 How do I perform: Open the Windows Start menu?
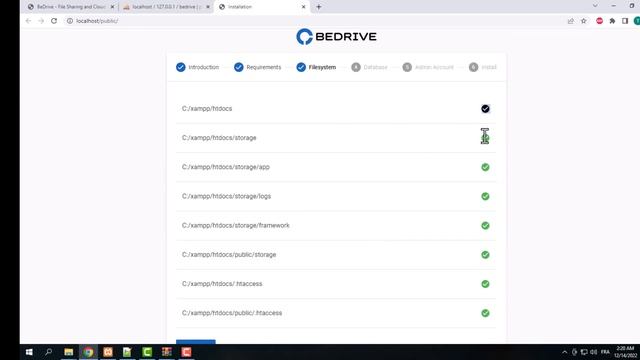click(29, 352)
